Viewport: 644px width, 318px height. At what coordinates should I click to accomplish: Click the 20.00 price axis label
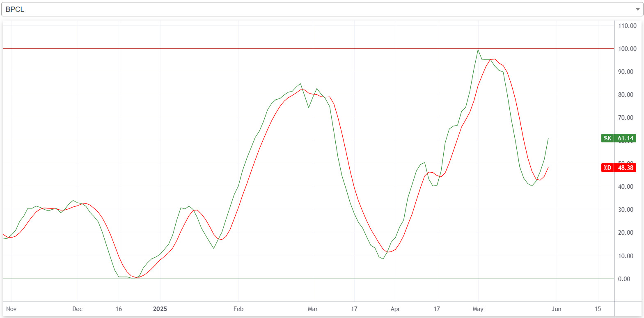pos(626,233)
